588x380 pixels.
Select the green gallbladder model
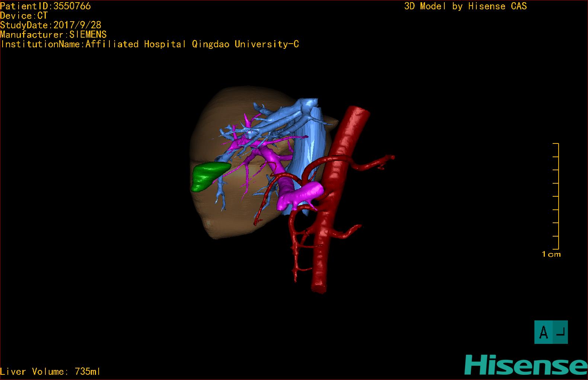tap(208, 175)
